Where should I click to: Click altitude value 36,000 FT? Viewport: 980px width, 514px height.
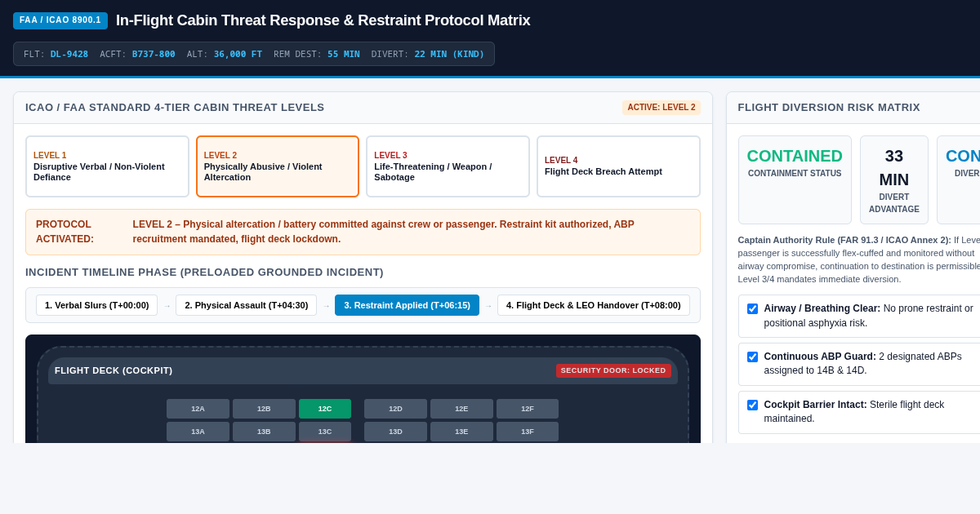pos(238,55)
